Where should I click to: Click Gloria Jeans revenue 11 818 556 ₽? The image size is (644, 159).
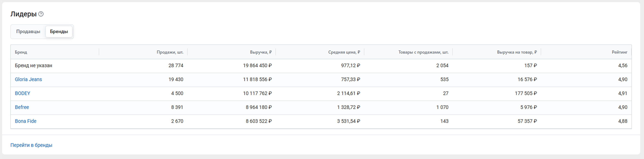point(257,79)
